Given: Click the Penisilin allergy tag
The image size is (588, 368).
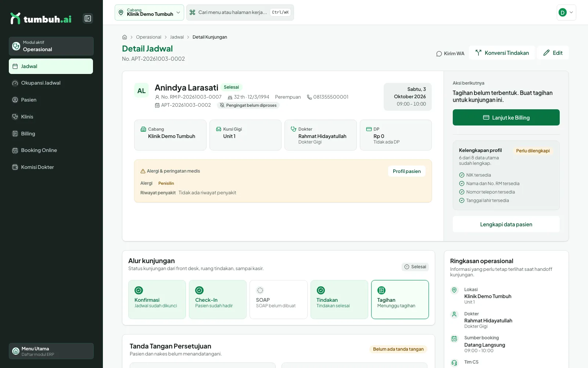Looking at the screenshot, I should (x=166, y=183).
